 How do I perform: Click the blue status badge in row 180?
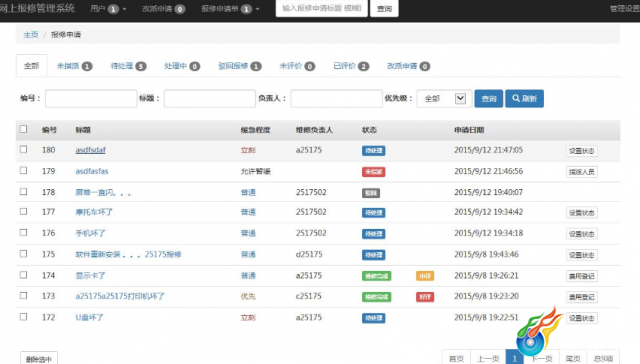[x=373, y=151]
